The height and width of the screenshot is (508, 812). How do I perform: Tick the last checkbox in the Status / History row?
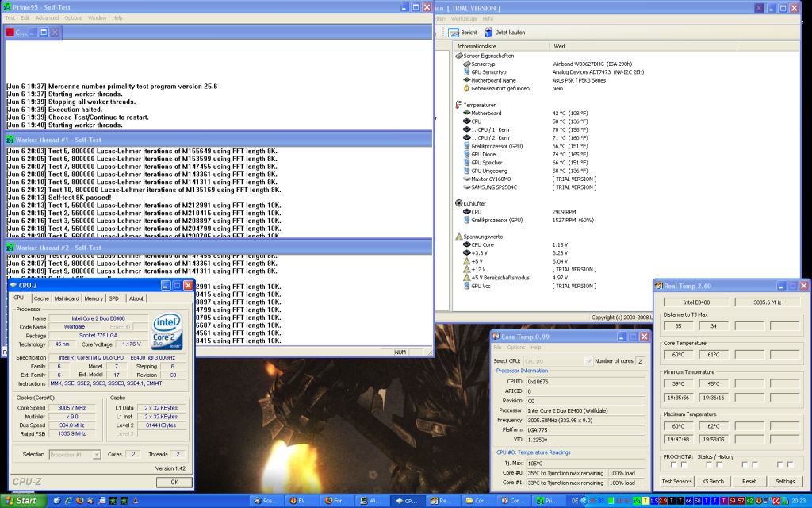790,465
